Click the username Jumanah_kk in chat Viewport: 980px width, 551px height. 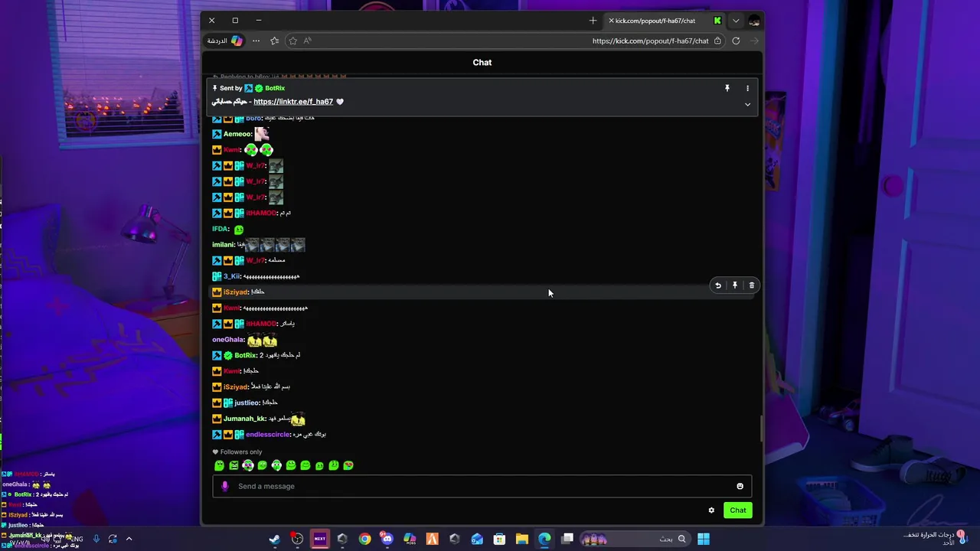point(244,419)
